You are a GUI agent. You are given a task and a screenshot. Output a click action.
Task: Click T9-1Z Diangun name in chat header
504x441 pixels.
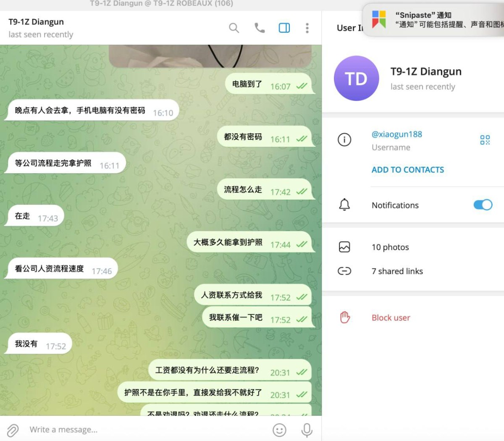[x=36, y=22]
